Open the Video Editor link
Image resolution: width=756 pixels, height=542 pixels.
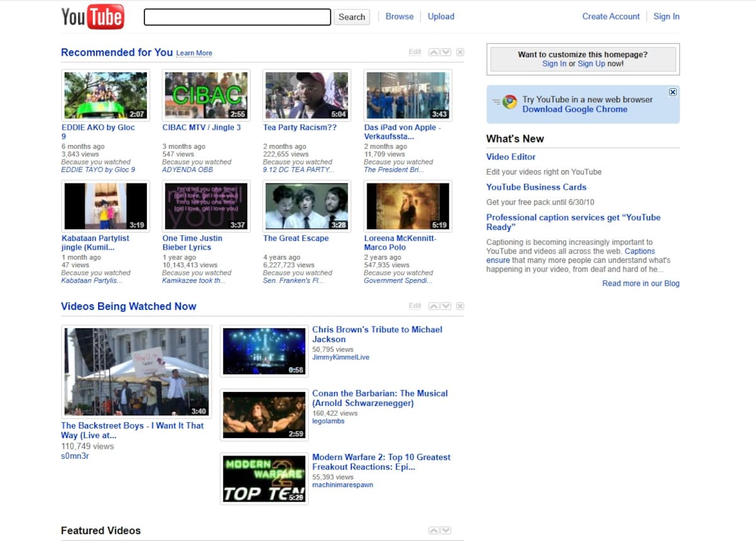(x=511, y=157)
